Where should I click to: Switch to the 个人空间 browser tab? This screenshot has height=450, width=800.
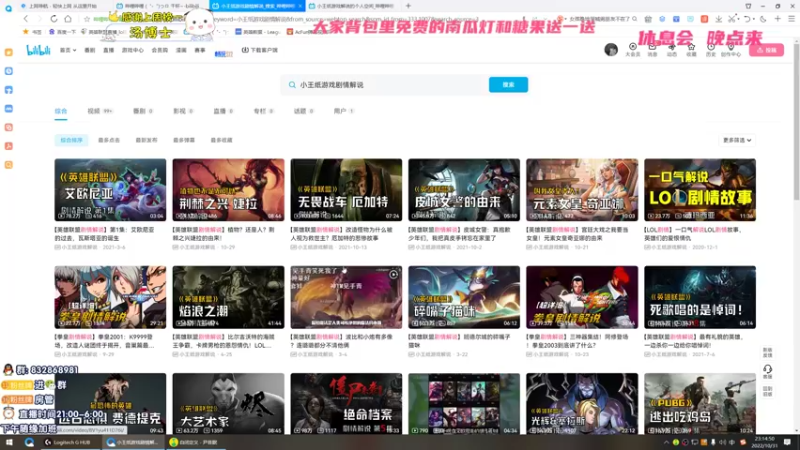pyautogui.click(x=352, y=6)
